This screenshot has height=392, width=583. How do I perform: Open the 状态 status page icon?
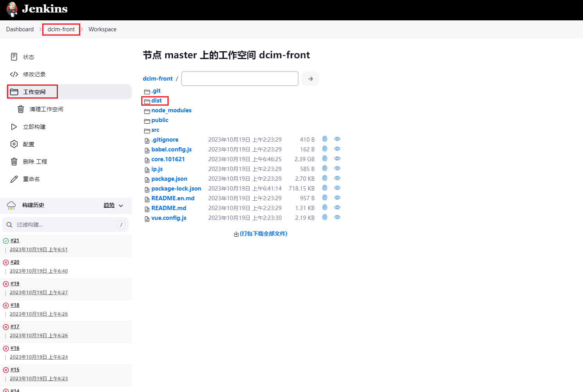(x=14, y=57)
